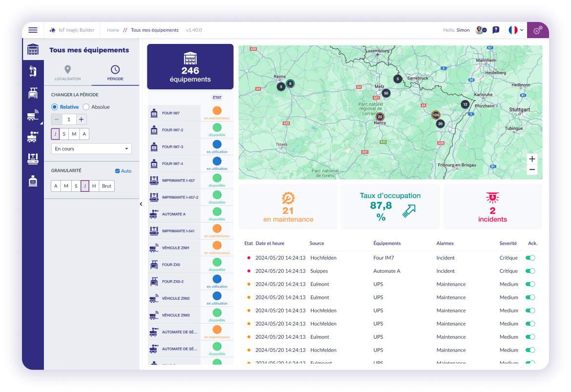Click Home in the breadcrumb navigation

click(113, 30)
